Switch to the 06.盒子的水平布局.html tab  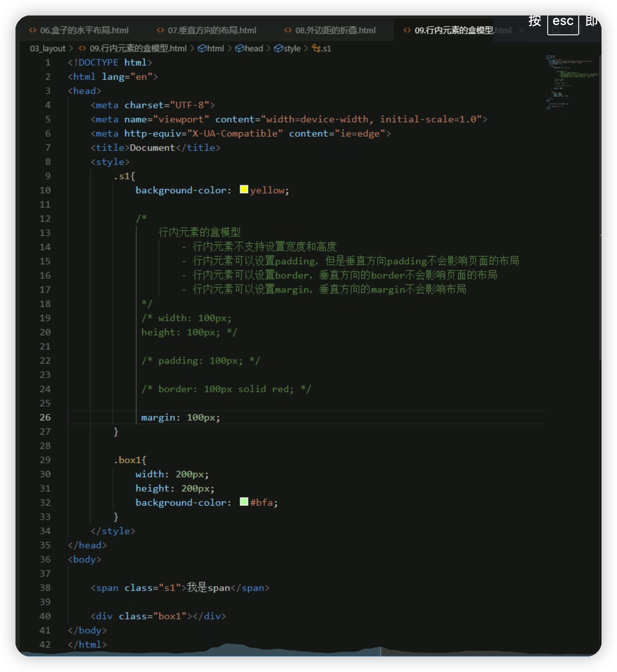[79, 30]
